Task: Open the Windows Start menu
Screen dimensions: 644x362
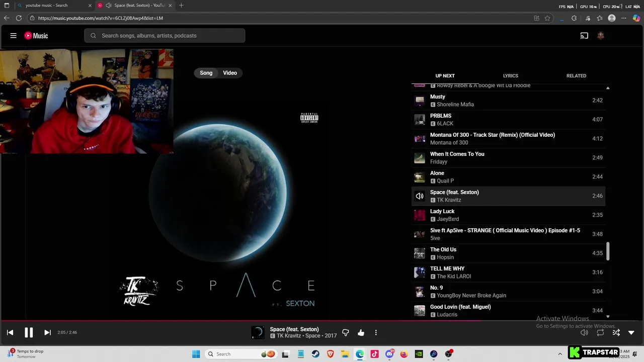Action: (196, 354)
